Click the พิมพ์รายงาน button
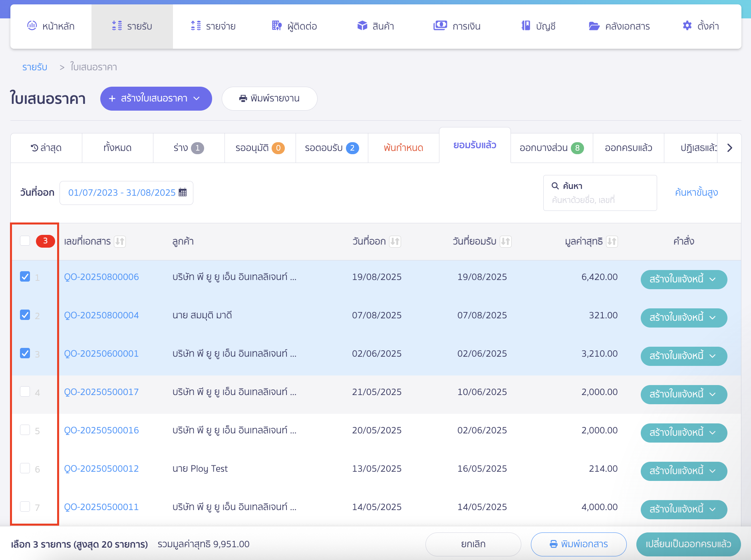 [269, 99]
